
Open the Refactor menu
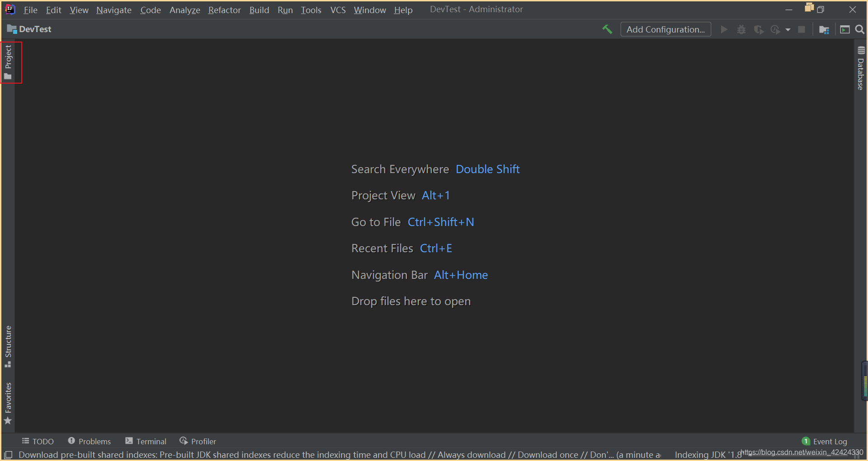225,10
